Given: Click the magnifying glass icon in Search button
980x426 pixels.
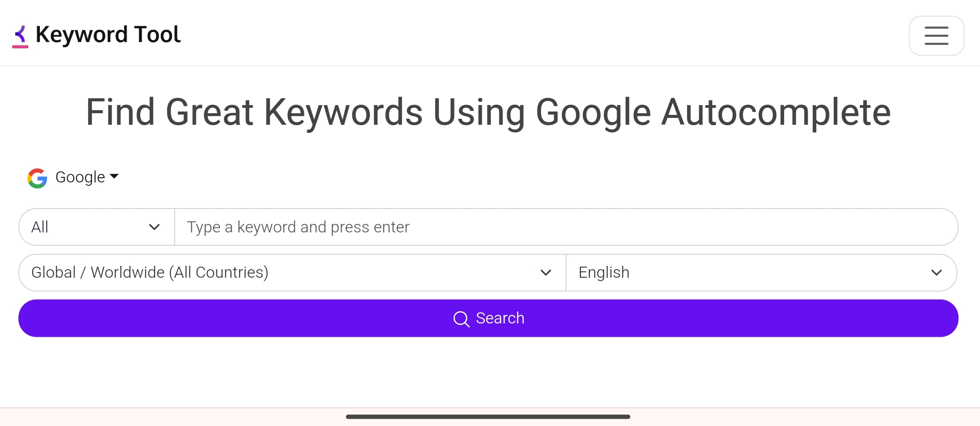Looking at the screenshot, I should [x=461, y=318].
